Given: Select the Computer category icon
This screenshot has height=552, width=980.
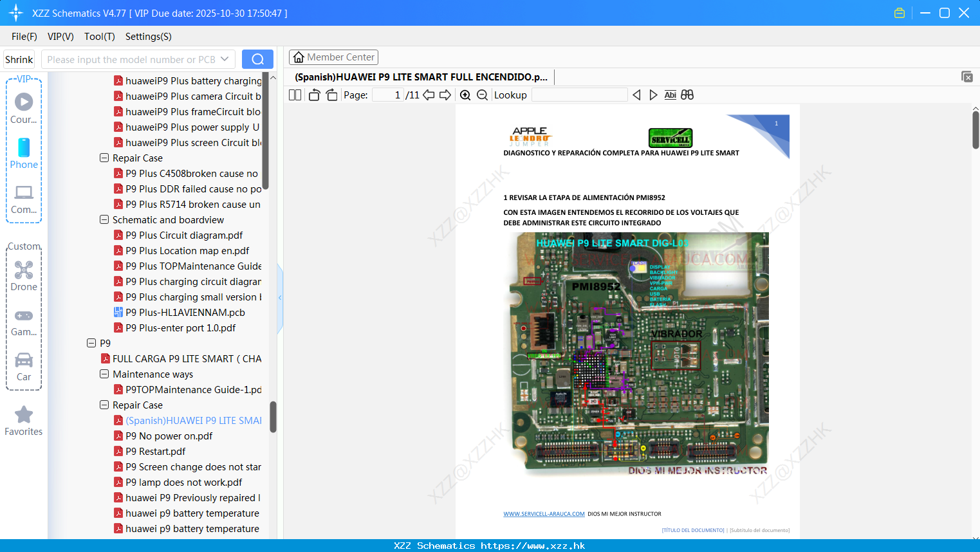Looking at the screenshot, I should click(24, 199).
